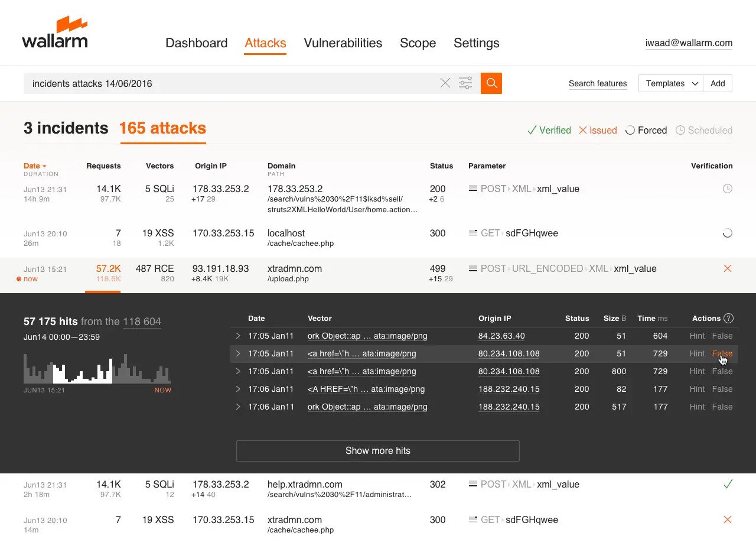The height and width of the screenshot is (552, 756).
Task: Open the Search features link
Action: 598,83
